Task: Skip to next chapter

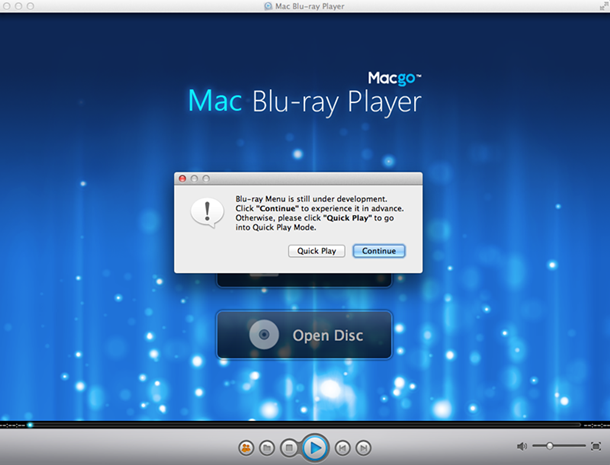Action: [x=363, y=448]
